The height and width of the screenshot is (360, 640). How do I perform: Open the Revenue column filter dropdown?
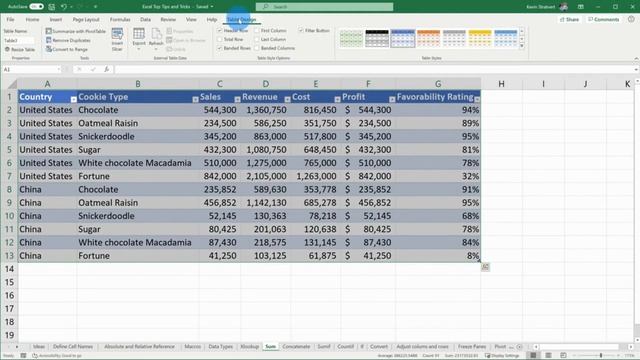[287, 99]
